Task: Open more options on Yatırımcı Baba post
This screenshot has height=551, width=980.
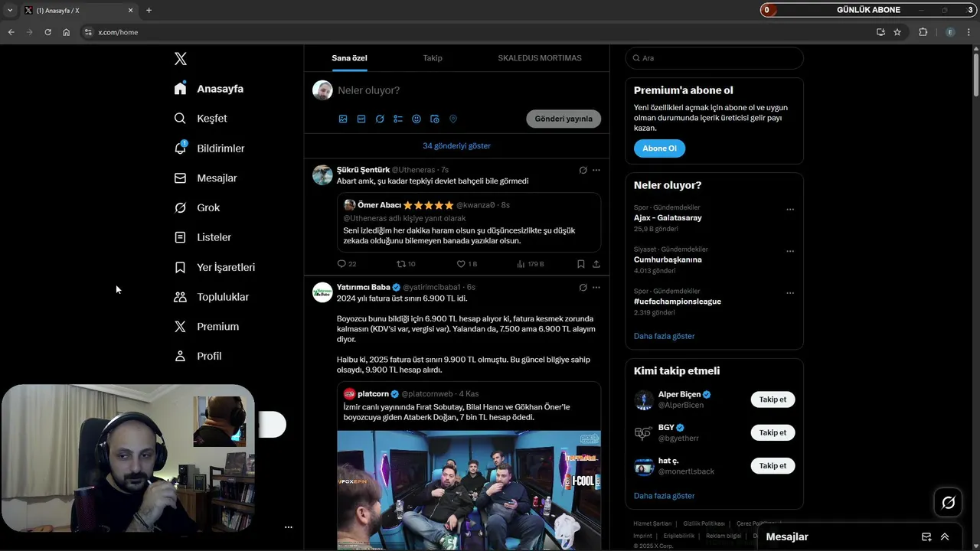Action: 596,288
